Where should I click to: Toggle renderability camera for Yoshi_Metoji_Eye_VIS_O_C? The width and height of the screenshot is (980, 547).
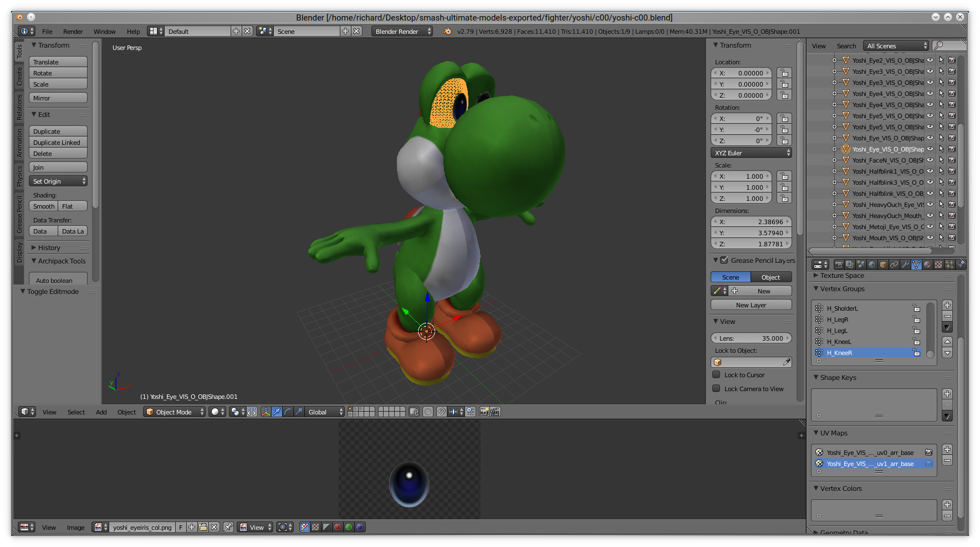click(952, 226)
